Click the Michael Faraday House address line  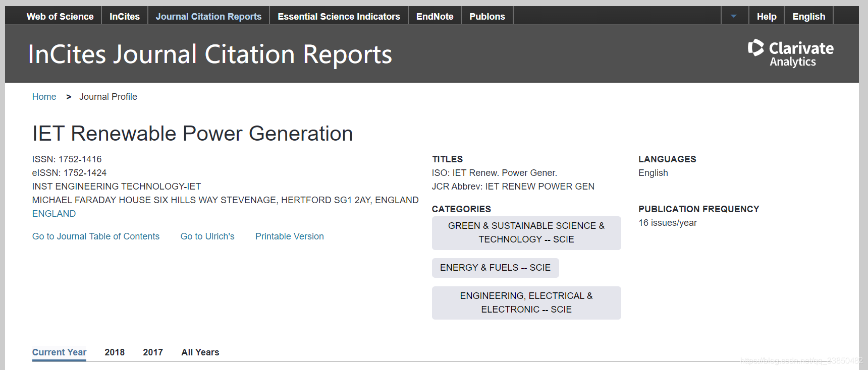pos(226,200)
